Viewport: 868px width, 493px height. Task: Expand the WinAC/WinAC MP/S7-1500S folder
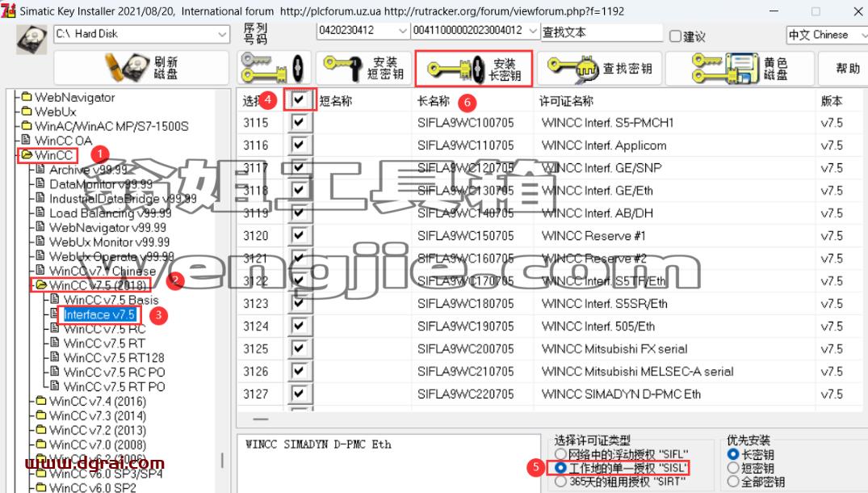point(26,126)
